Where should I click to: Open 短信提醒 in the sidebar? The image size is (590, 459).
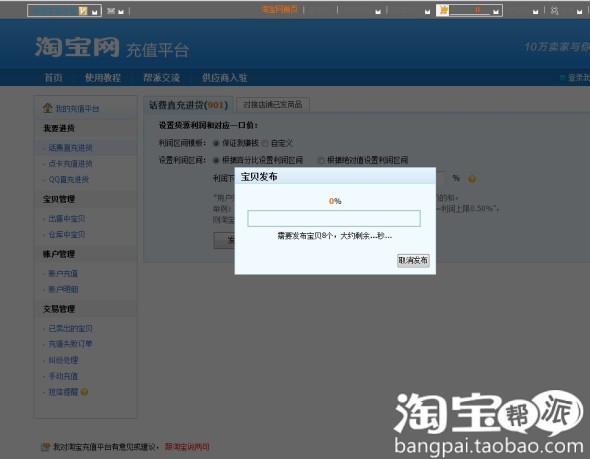point(63,392)
